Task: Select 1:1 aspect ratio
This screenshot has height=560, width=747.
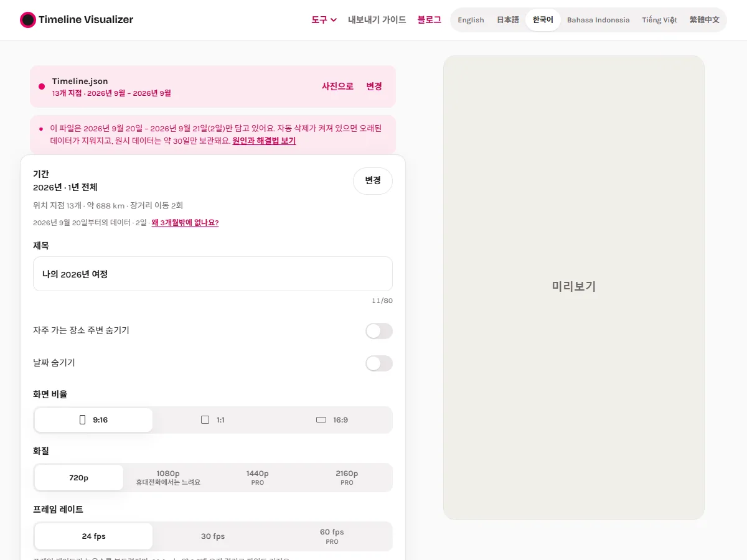Action: pos(213,420)
